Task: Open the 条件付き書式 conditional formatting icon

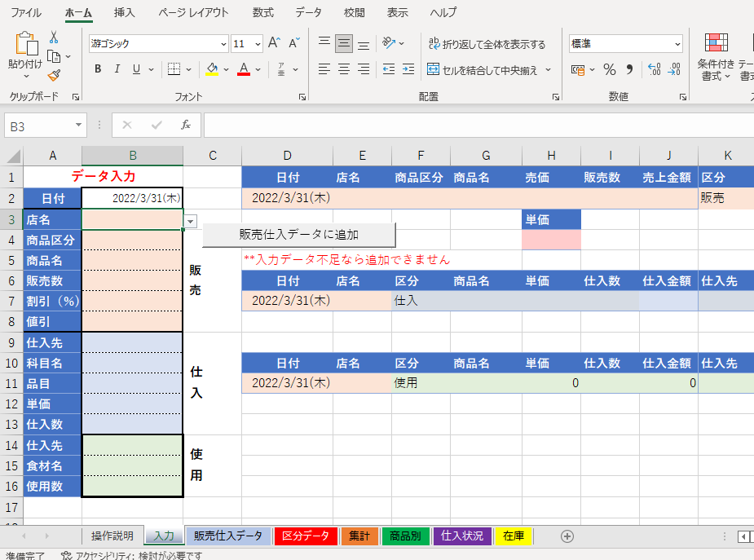Action: pos(716,57)
